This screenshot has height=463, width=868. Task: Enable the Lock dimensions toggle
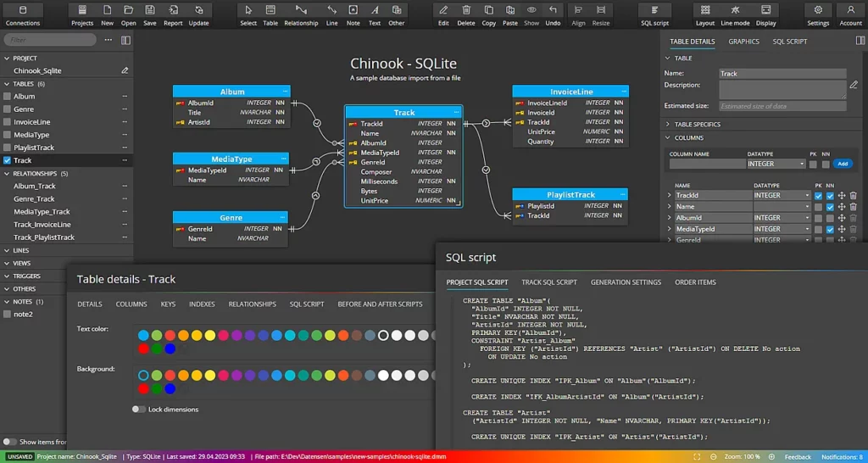click(138, 410)
